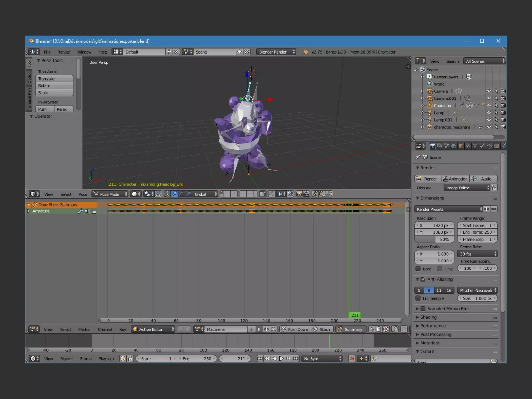
Task: Click the lock time to other windows icon
Action: [130, 358]
